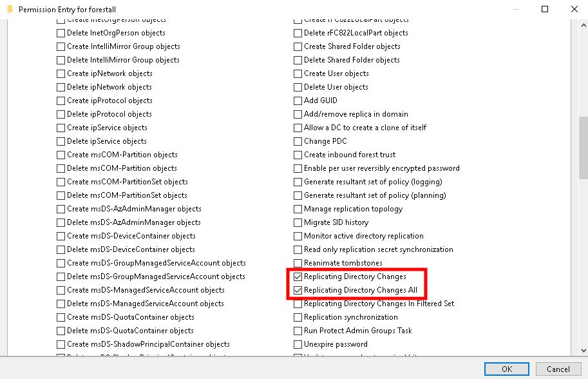Check Unexpire password permission
The image size is (588, 379).
pyautogui.click(x=298, y=344)
